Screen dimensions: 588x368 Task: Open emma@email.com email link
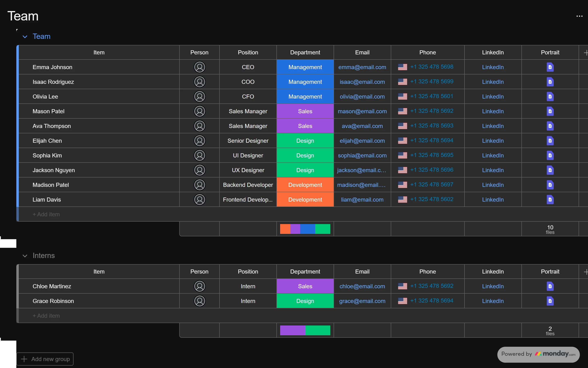pyautogui.click(x=362, y=67)
